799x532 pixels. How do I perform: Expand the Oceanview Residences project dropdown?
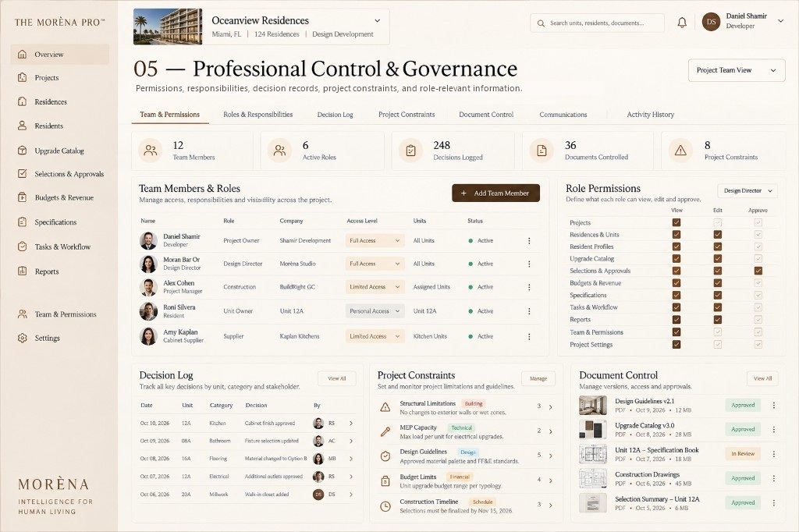pyautogui.click(x=377, y=21)
